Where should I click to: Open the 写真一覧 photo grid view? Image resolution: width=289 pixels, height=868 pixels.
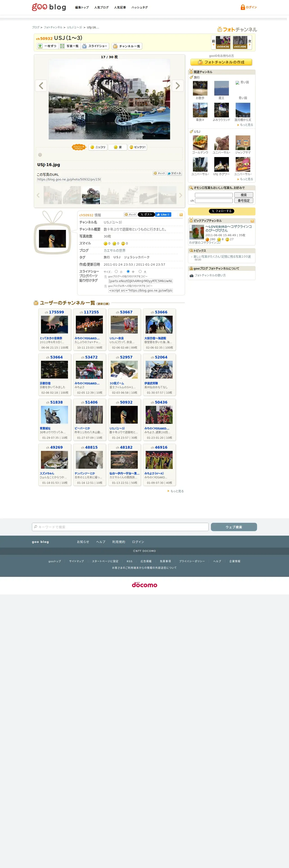[69, 46]
